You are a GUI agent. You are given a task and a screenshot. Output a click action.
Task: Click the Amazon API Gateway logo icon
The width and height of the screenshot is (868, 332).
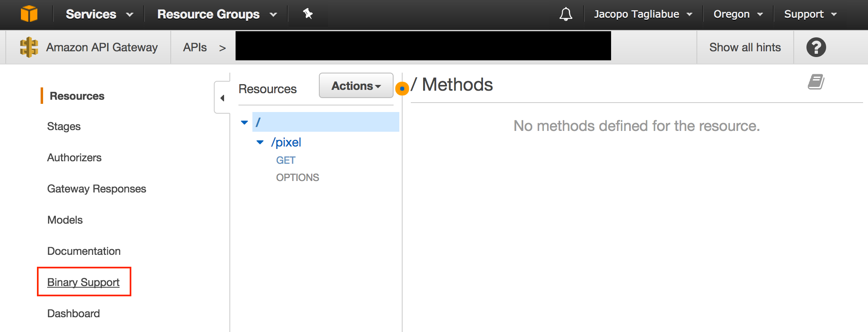29,47
